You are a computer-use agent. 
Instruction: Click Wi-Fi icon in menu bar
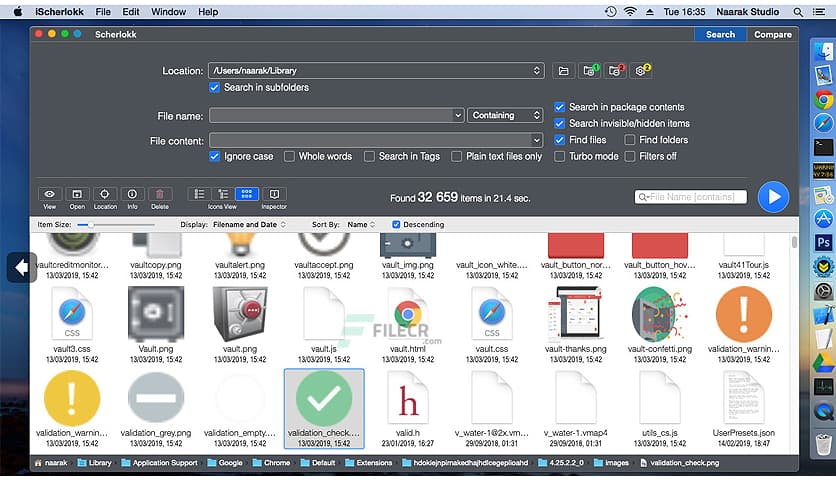pyautogui.click(x=630, y=12)
